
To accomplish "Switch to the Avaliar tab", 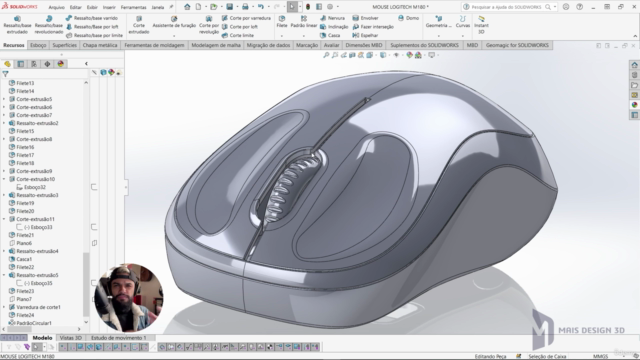I will (331, 45).
